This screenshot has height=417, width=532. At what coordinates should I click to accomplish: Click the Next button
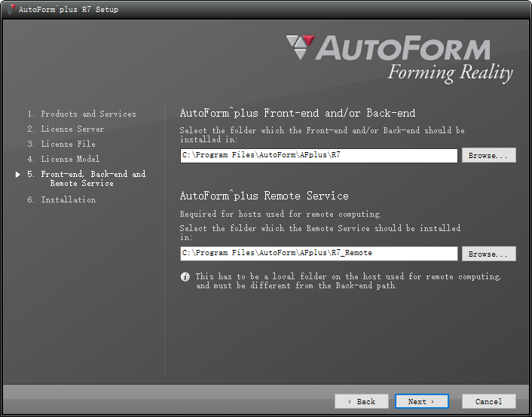422,401
